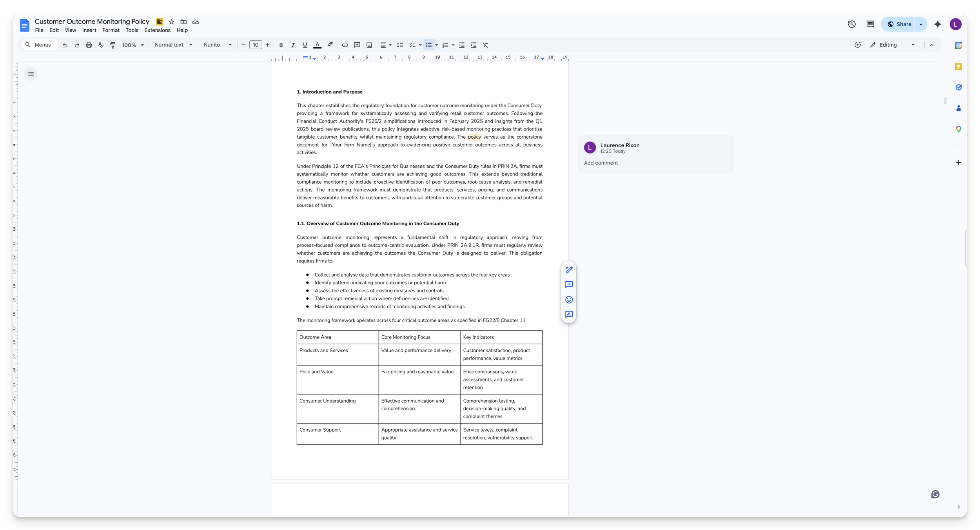Click Suggest edits icon beside page
Image resolution: width=980 pixels, height=530 pixels.
(x=569, y=315)
